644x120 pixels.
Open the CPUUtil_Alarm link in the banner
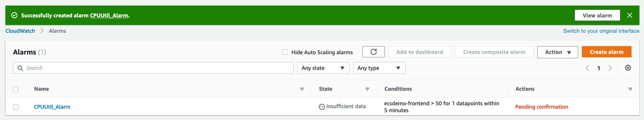(109, 15)
